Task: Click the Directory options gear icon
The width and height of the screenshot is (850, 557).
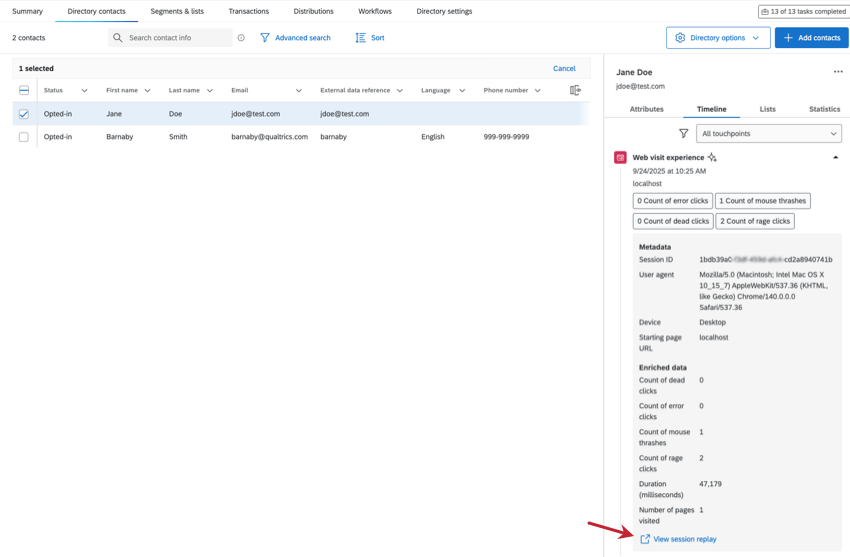Action: coord(680,38)
